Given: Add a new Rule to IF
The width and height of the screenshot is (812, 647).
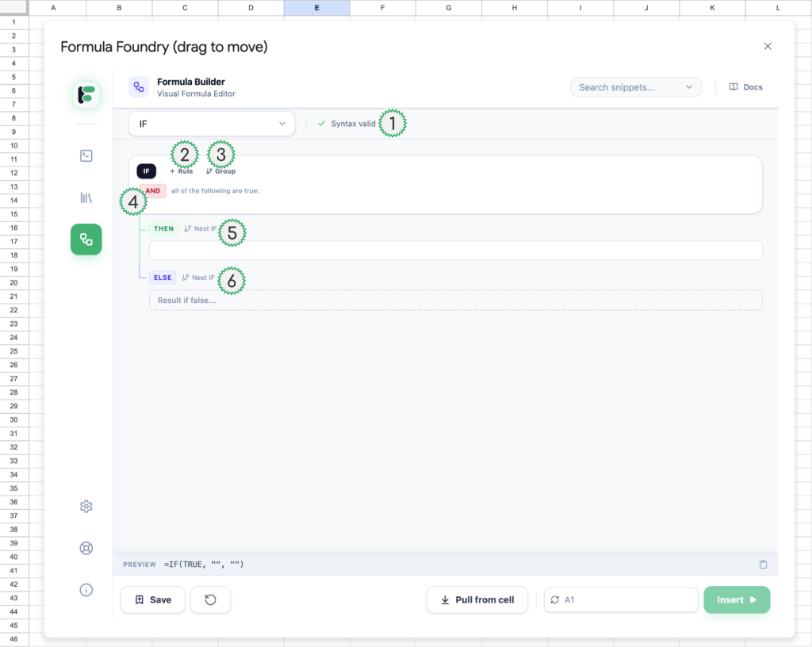Looking at the screenshot, I should (182, 171).
